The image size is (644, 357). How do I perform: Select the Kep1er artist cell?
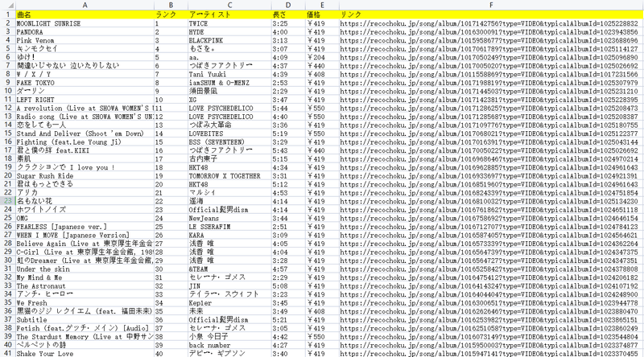click(x=229, y=303)
